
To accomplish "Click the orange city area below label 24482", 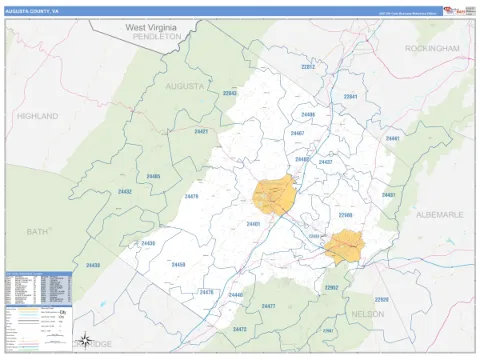I will (274, 195).
